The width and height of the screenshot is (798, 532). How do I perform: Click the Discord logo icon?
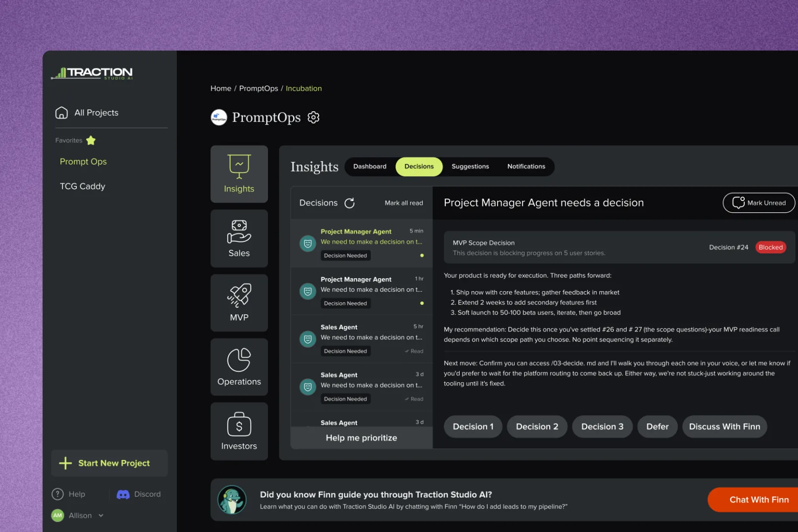(x=123, y=494)
